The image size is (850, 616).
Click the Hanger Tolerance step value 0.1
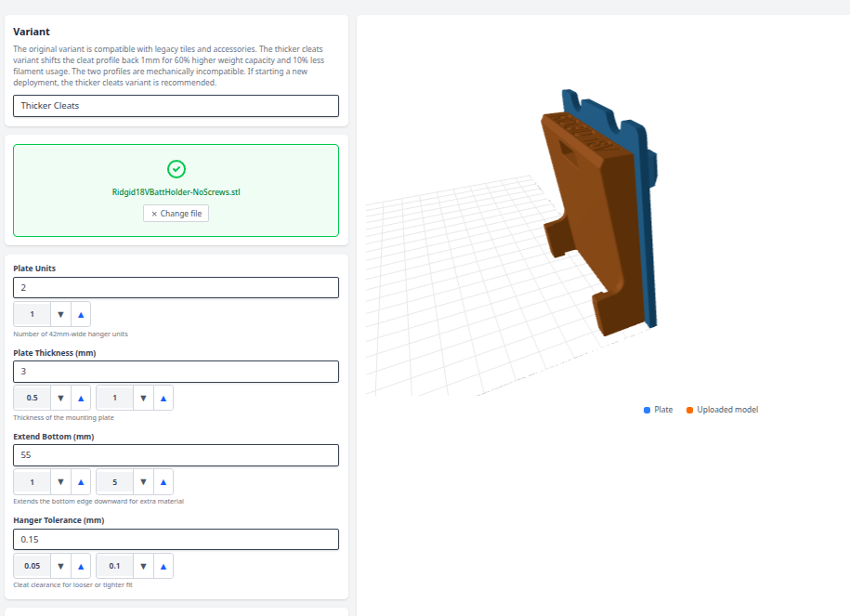(x=114, y=566)
